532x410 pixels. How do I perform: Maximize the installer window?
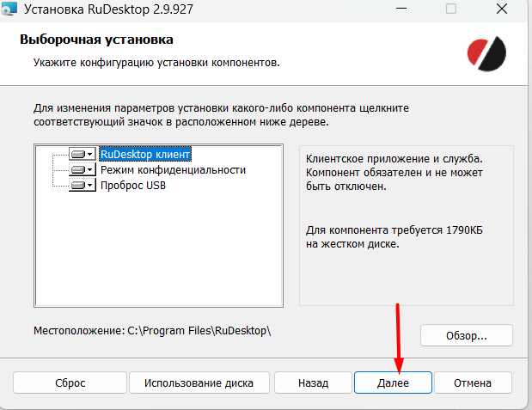coord(451,11)
